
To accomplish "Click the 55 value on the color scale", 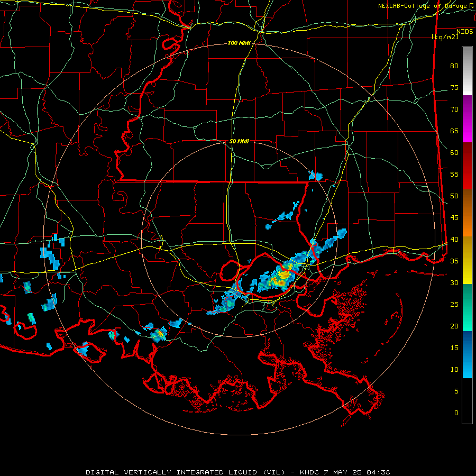I will tap(454, 174).
